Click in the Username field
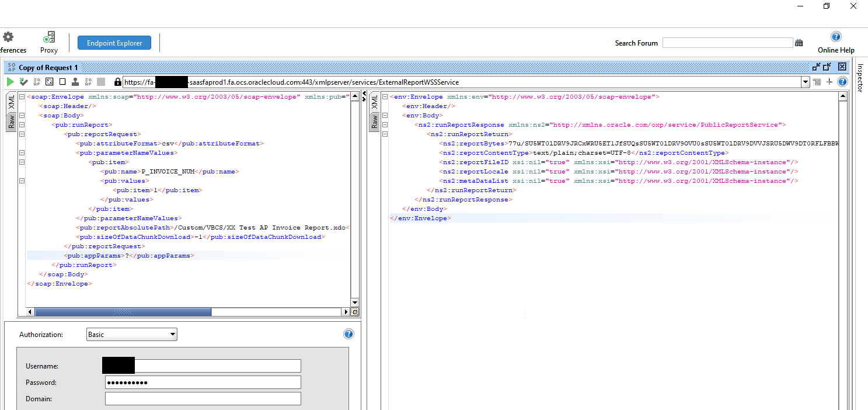The width and height of the screenshot is (868, 410). tap(203, 366)
